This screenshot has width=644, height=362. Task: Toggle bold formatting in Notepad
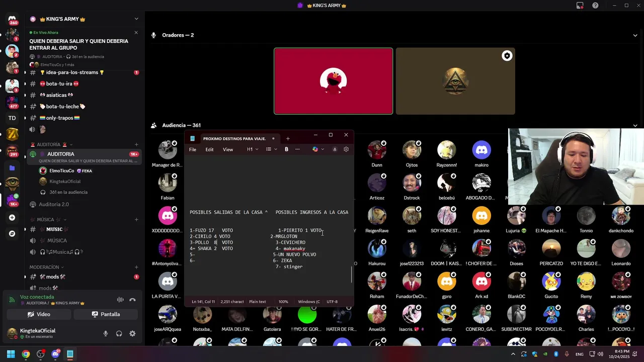pos(286,149)
